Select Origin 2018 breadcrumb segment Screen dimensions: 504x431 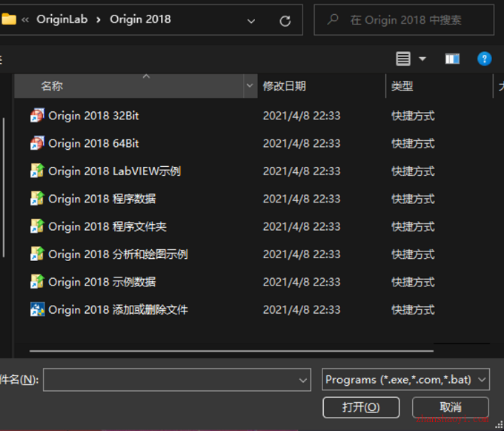(x=140, y=19)
